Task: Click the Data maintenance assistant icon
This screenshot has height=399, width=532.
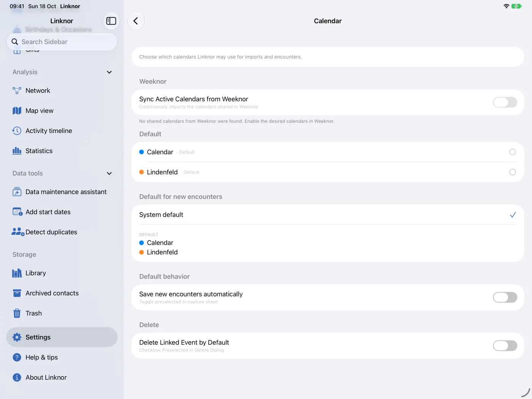Action: tap(17, 192)
